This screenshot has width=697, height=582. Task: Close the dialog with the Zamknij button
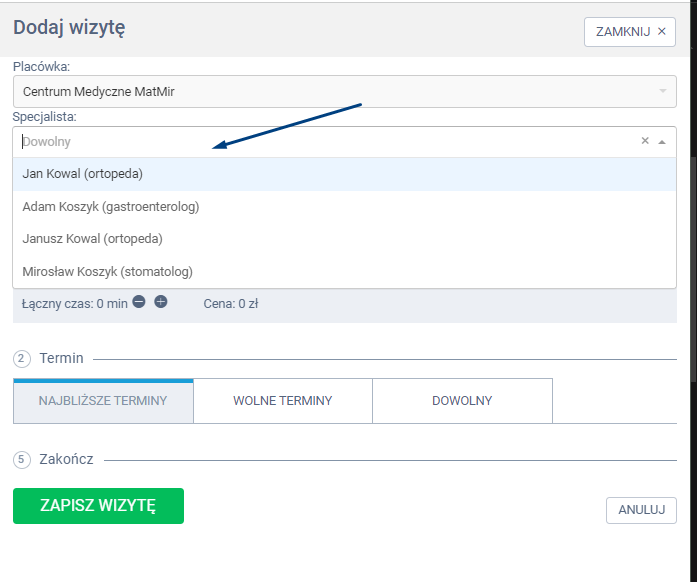pyautogui.click(x=629, y=32)
